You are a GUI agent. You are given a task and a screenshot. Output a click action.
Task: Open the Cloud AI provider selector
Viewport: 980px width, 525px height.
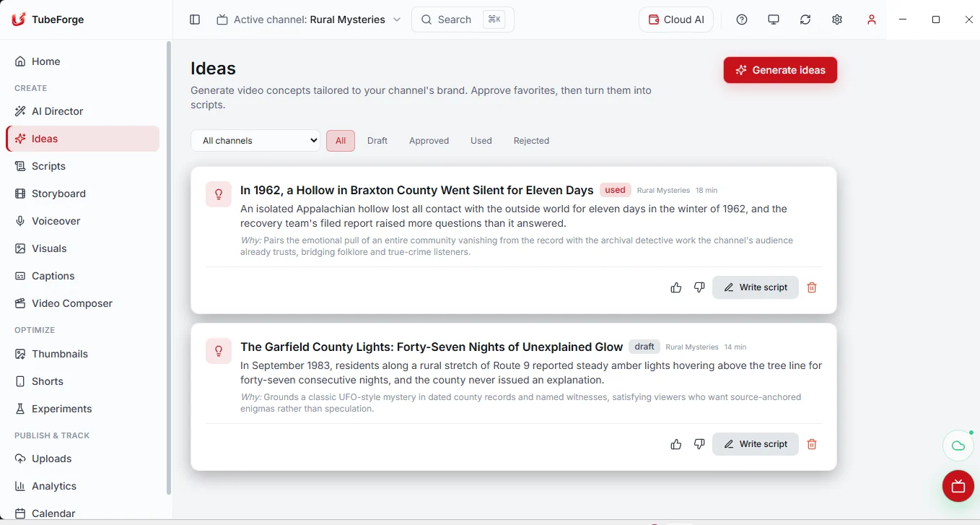click(676, 19)
